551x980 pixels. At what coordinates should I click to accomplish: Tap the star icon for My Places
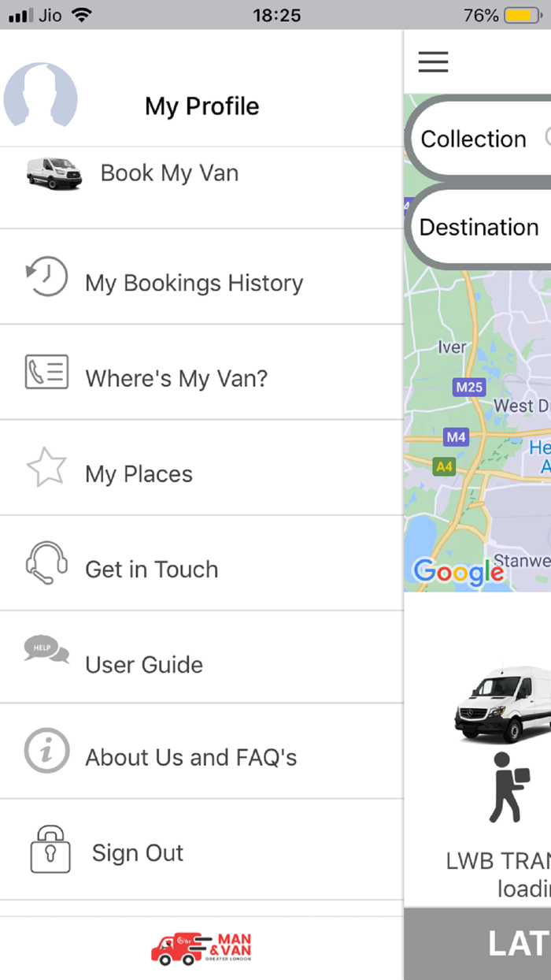(46, 468)
